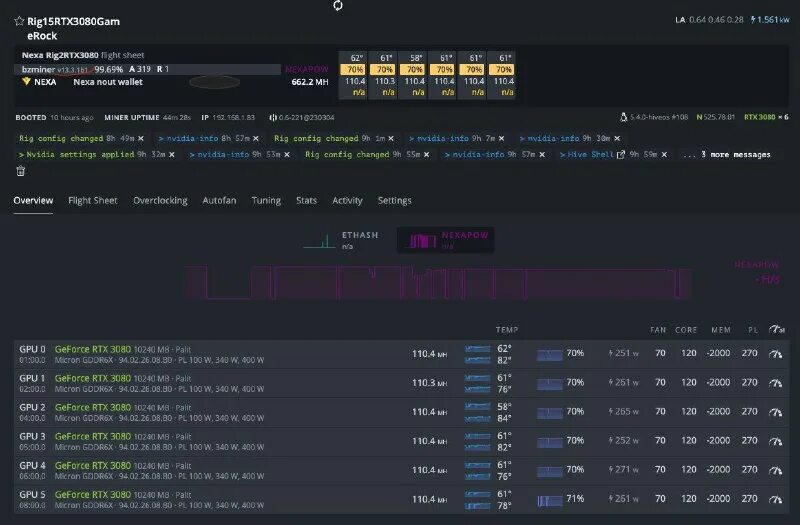Click the GPU 5 fan speed bar 71%
The width and height of the screenshot is (800, 525).
[549, 501]
